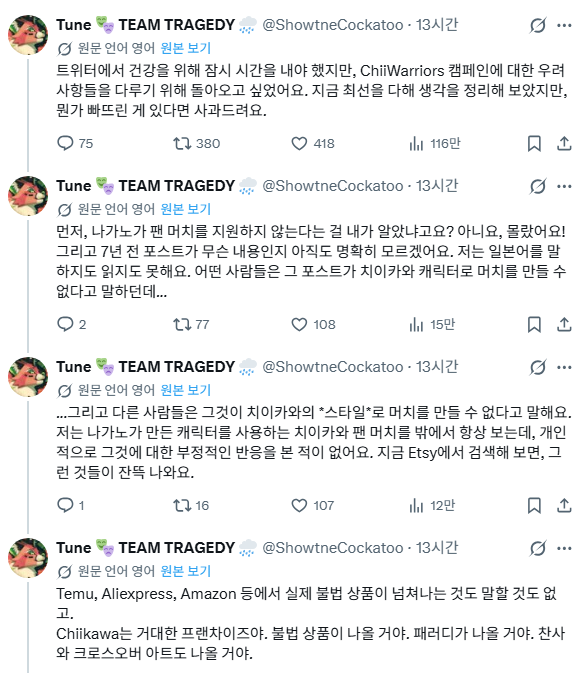Screen dimensions: 587x673
Task: Like the tweet showing 418 likes
Action: (x=299, y=143)
